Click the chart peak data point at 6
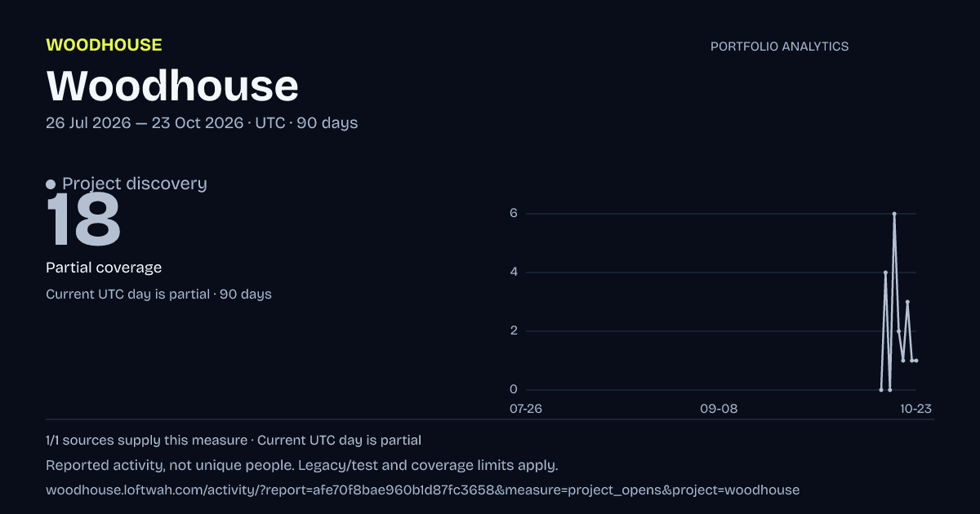Image resolution: width=980 pixels, height=514 pixels. (x=894, y=214)
